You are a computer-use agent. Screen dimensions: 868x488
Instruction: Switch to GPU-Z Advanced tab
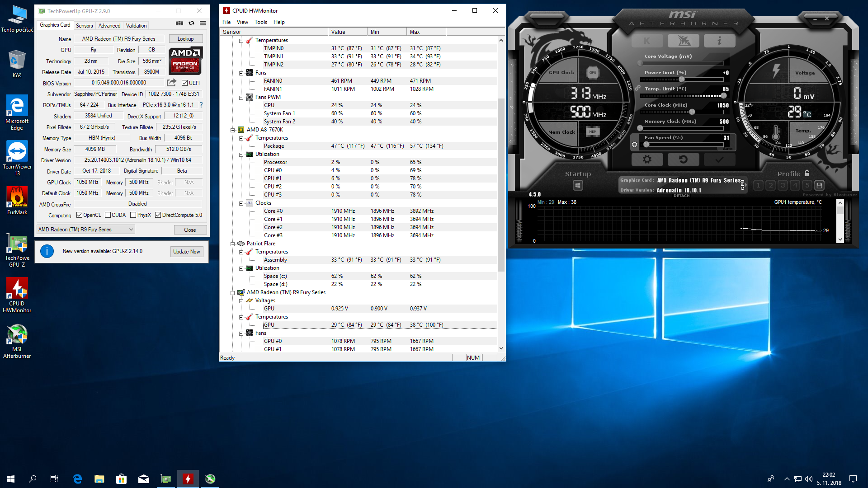pos(109,26)
